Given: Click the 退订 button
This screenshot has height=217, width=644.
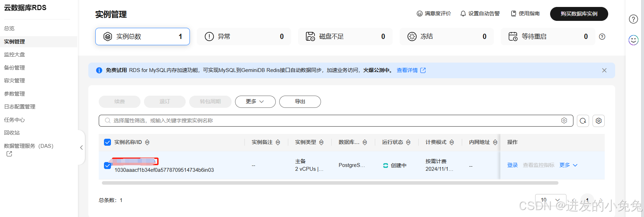Looking at the screenshot, I should (x=165, y=102).
